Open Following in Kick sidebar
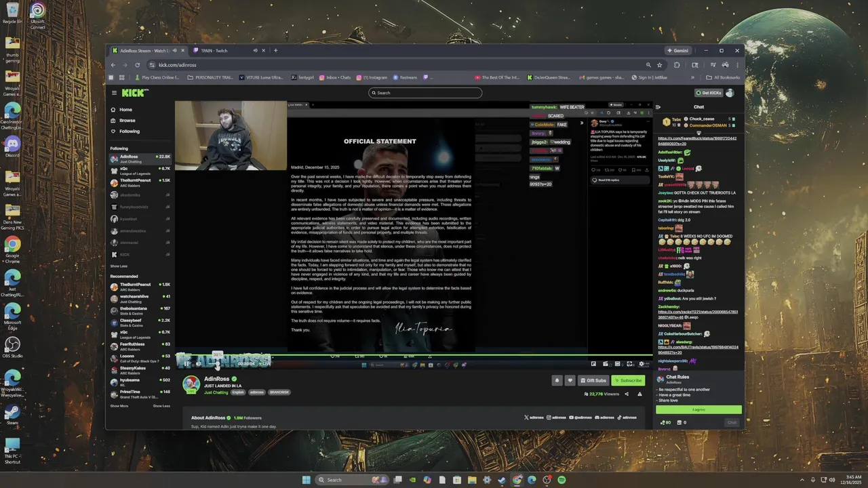The height and width of the screenshot is (488, 868). tap(130, 131)
